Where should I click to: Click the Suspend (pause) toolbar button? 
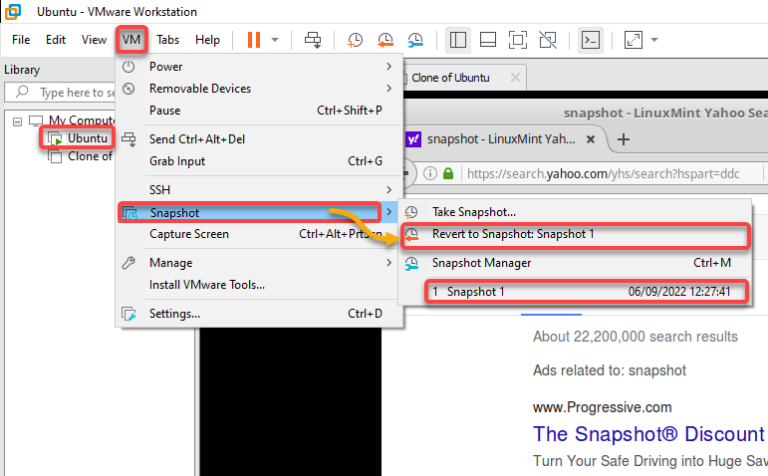254,40
